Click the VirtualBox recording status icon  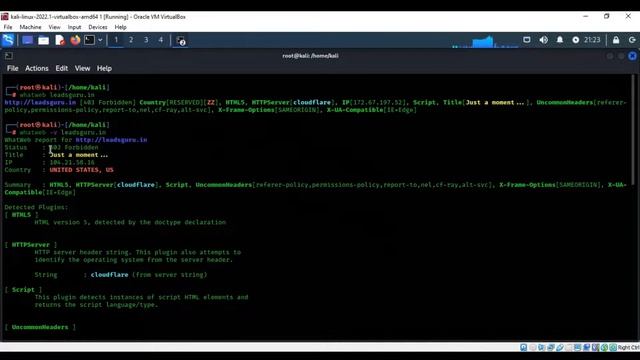tap(587, 347)
